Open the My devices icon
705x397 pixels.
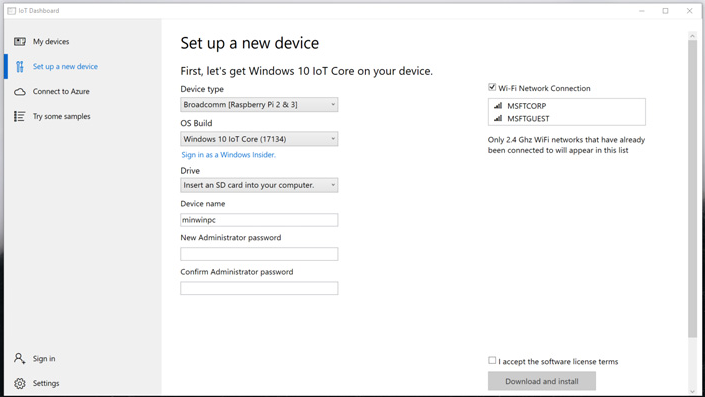point(20,42)
